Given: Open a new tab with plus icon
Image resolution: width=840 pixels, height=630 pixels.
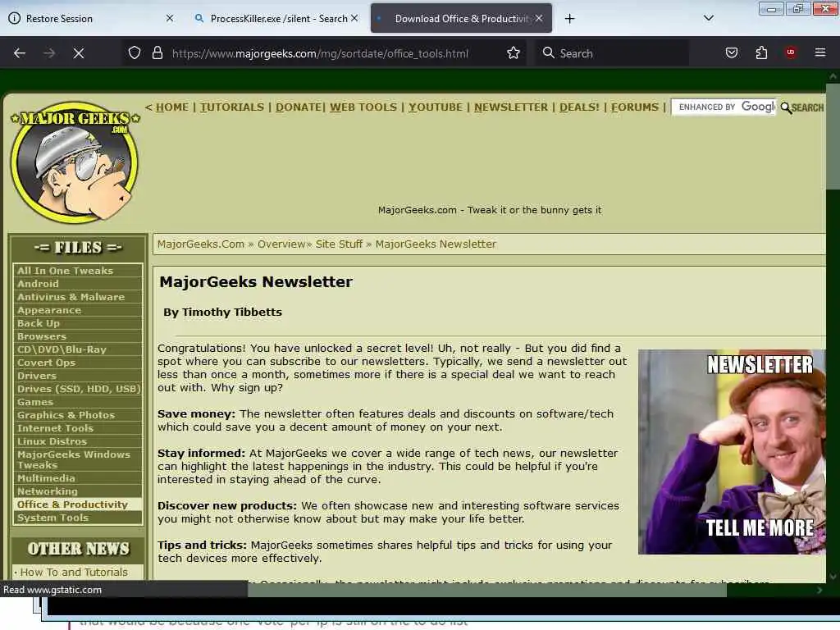Looking at the screenshot, I should pyautogui.click(x=569, y=19).
